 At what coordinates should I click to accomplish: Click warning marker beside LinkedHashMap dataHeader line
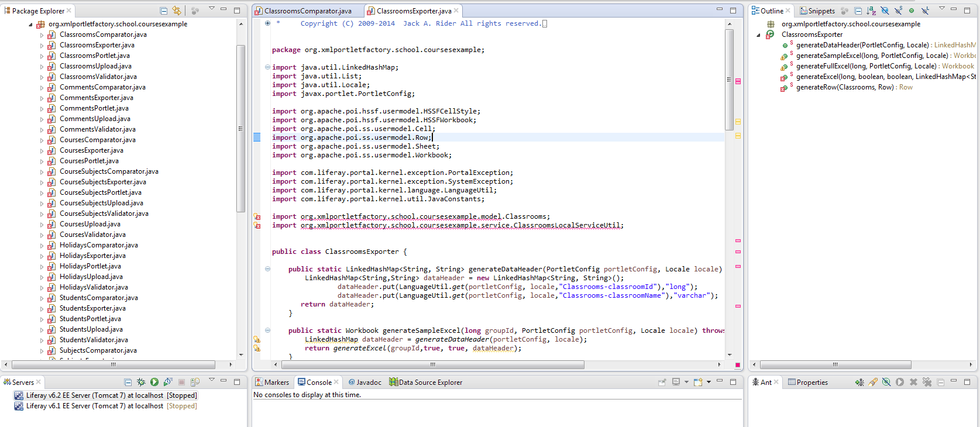click(x=257, y=339)
